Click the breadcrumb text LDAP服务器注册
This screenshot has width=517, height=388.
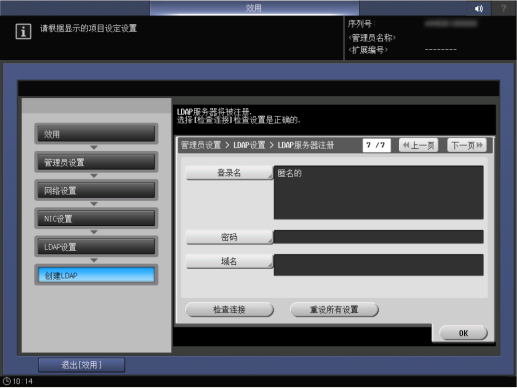[306, 145]
